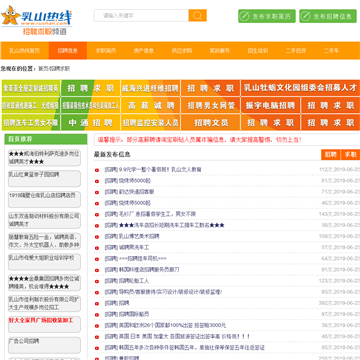Viewport: 360px width, 360px height.
Task: Click the green 发布招聘信息 button
Action: tap(328, 16)
